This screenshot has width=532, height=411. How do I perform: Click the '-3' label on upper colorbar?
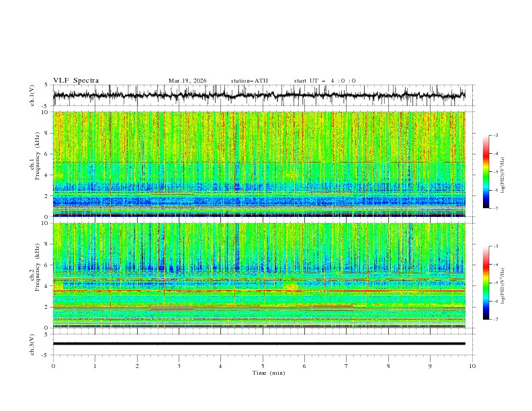pos(495,135)
